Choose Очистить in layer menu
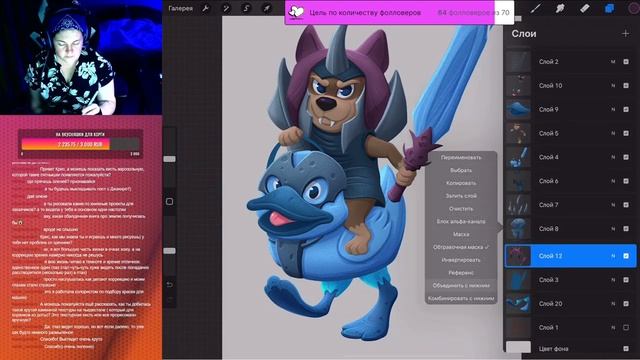 [x=461, y=209]
